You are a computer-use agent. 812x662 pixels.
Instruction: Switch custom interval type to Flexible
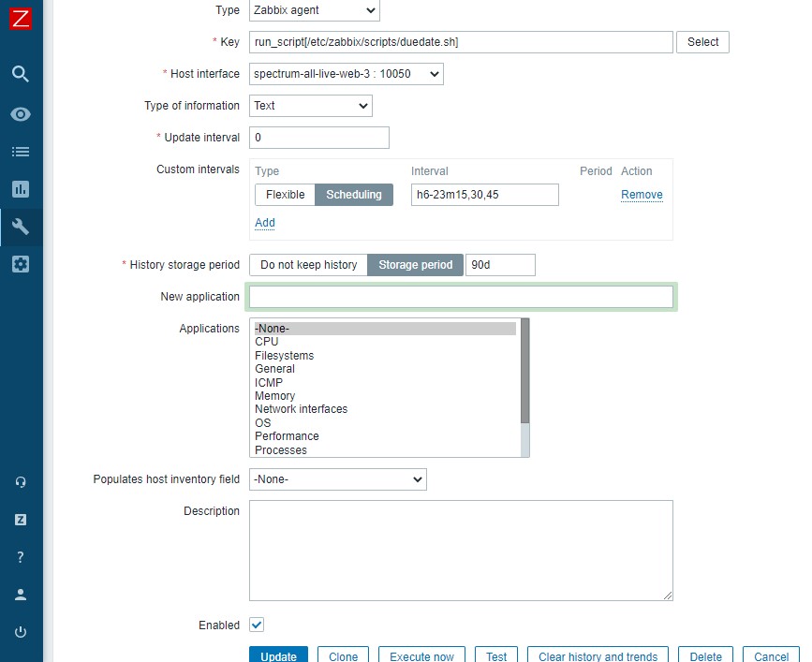(x=285, y=195)
